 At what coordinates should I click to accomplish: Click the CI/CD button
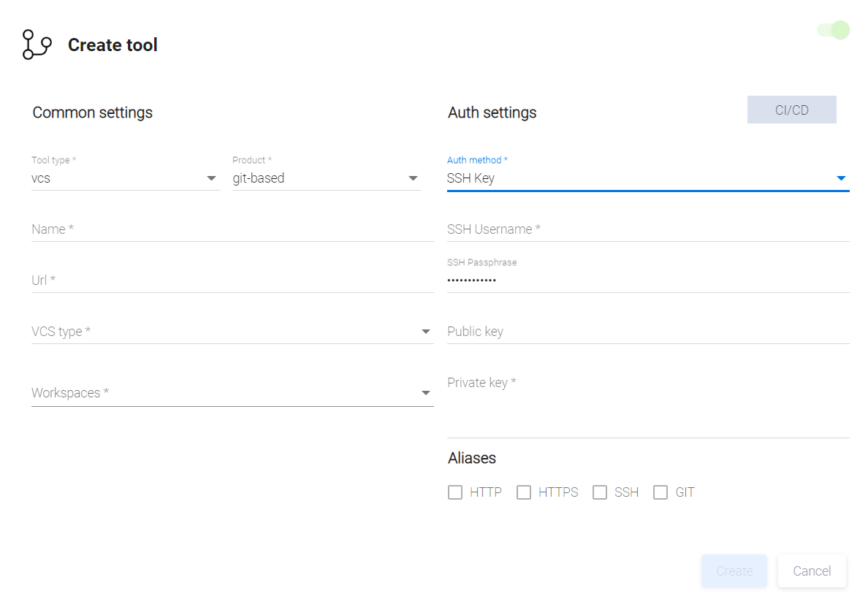click(x=791, y=110)
